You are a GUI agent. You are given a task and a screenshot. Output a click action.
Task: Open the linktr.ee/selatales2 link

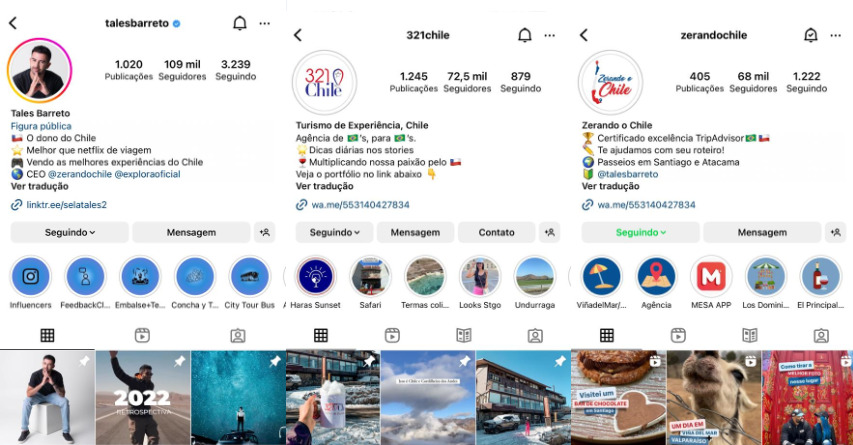pos(66,205)
